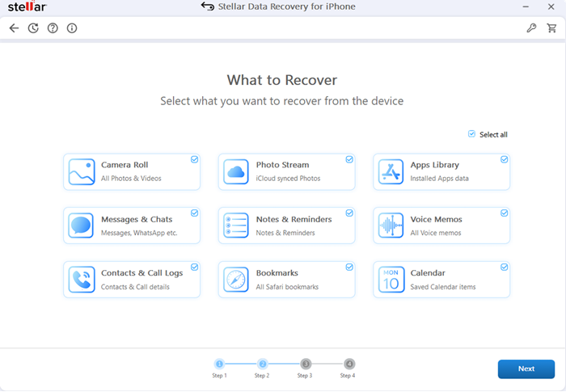
Task: Uncheck the Select all checkbox
Action: pos(471,134)
